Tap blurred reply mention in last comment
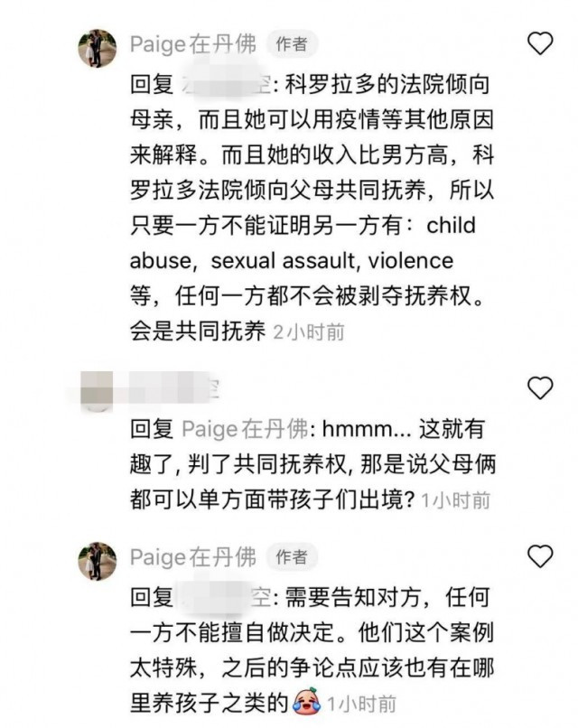Image resolution: width=578 pixels, height=728 pixels. tap(225, 598)
